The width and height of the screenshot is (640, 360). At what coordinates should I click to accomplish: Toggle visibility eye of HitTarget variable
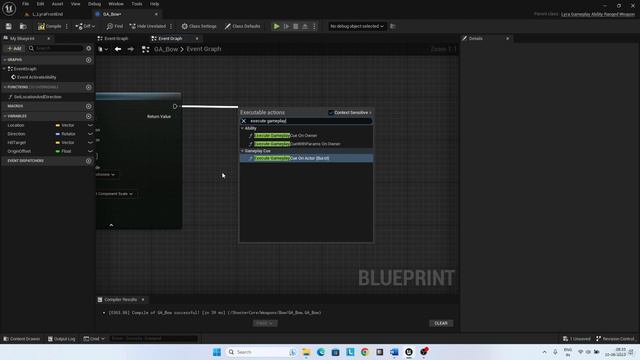(x=90, y=142)
